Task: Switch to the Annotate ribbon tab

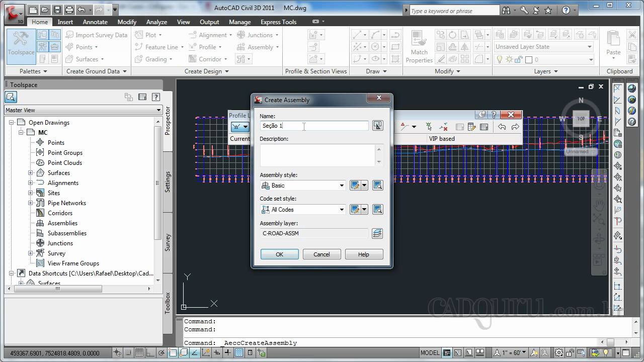Action: coord(95,22)
